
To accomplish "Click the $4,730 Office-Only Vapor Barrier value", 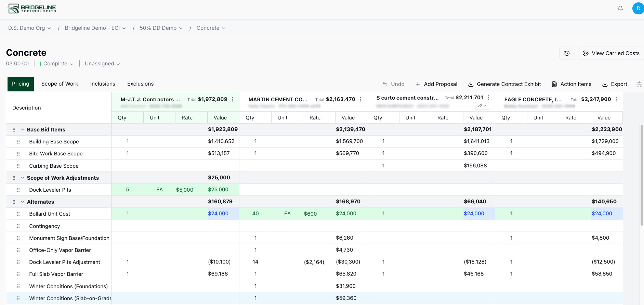I will 344,250.
